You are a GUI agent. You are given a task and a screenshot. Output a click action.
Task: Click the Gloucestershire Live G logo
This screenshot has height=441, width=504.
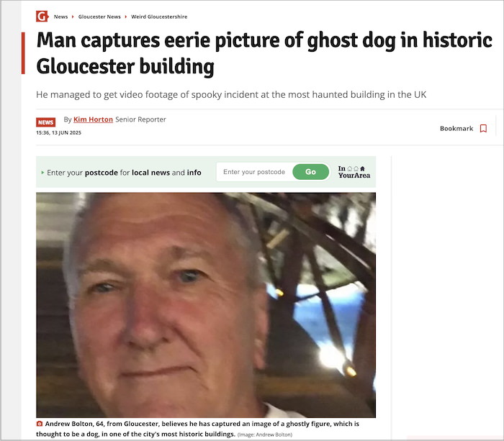pyautogui.click(x=42, y=16)
